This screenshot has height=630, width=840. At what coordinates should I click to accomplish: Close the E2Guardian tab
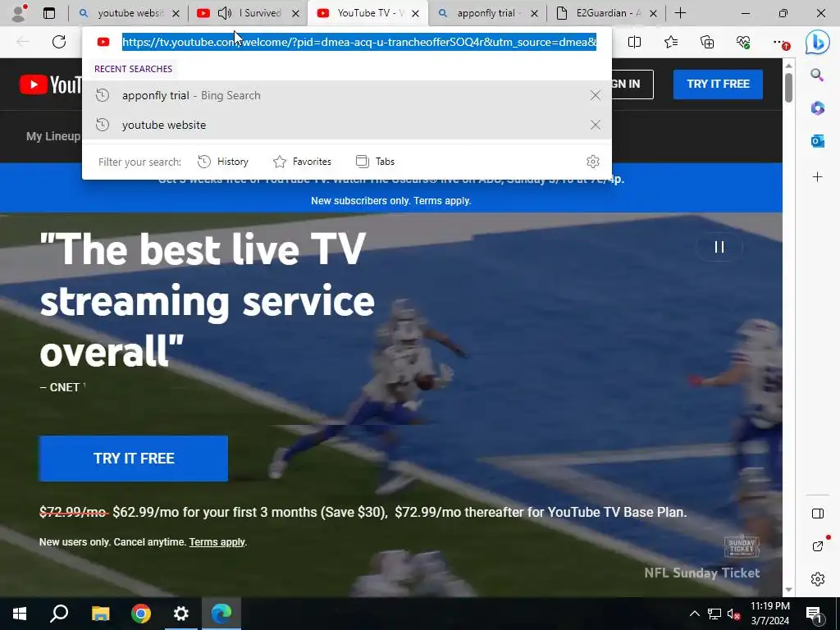point(653,14)
